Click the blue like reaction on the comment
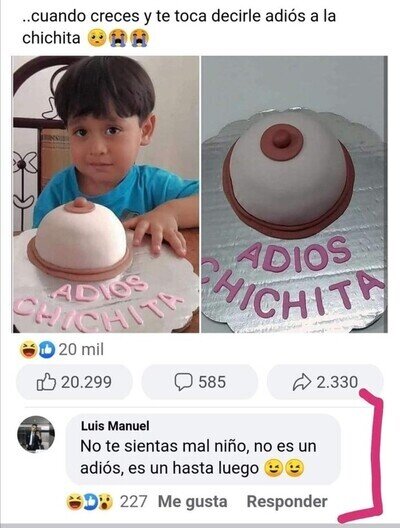 point(90,502)
